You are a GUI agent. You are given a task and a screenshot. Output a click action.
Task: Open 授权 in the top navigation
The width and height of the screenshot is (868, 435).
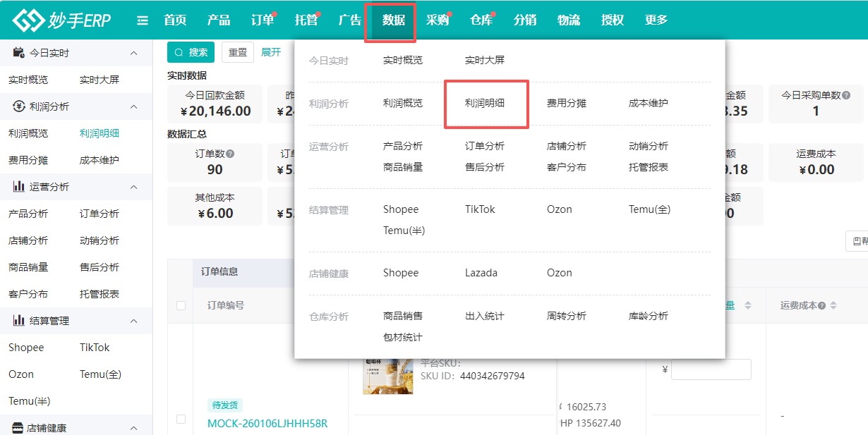[x=613, y=20]
